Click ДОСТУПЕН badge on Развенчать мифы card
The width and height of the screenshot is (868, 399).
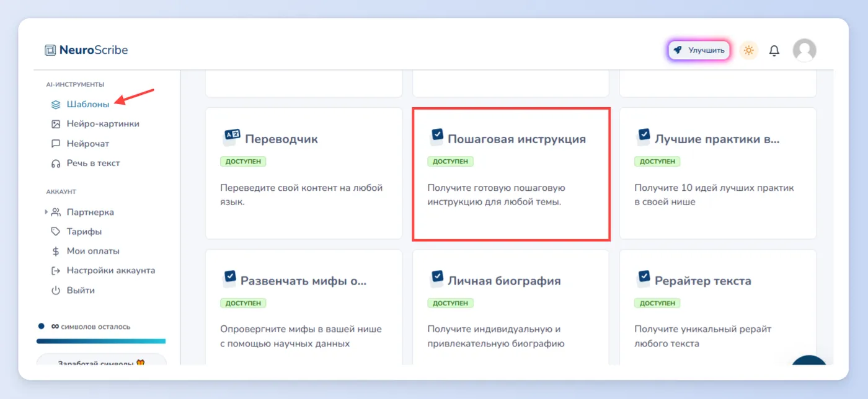(243, 303)
